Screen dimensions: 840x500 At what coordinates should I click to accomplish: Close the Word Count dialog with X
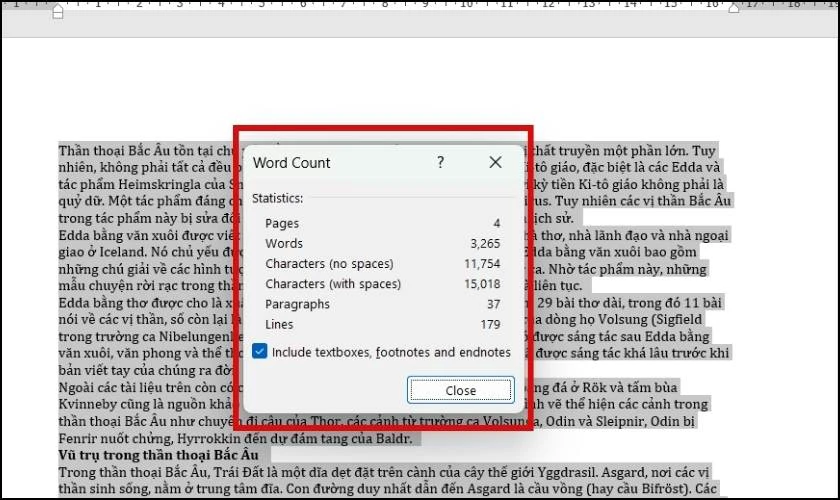pyautogui.click(x=496, y=162)
